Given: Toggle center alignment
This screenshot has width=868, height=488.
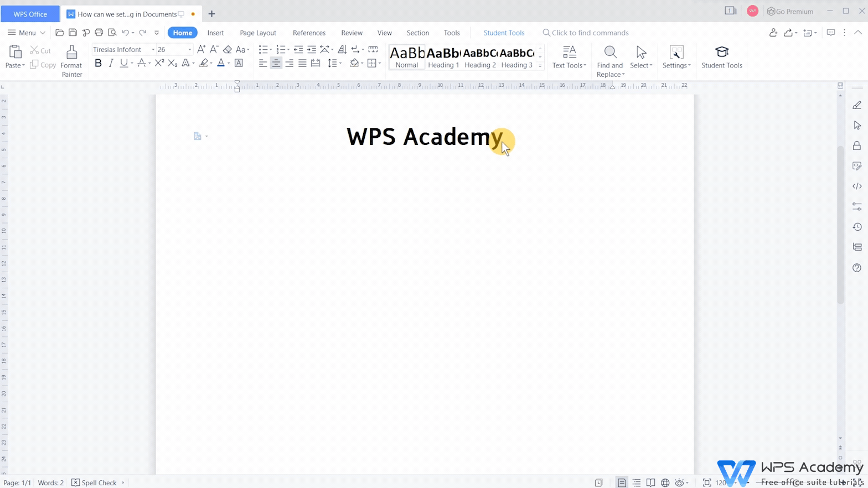Looking at the screenshot, I should point(276,63).
